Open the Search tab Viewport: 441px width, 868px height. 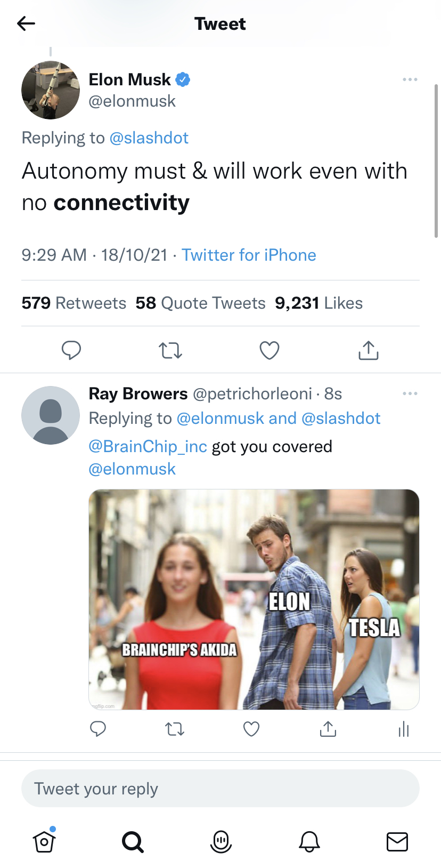[133, 842]
